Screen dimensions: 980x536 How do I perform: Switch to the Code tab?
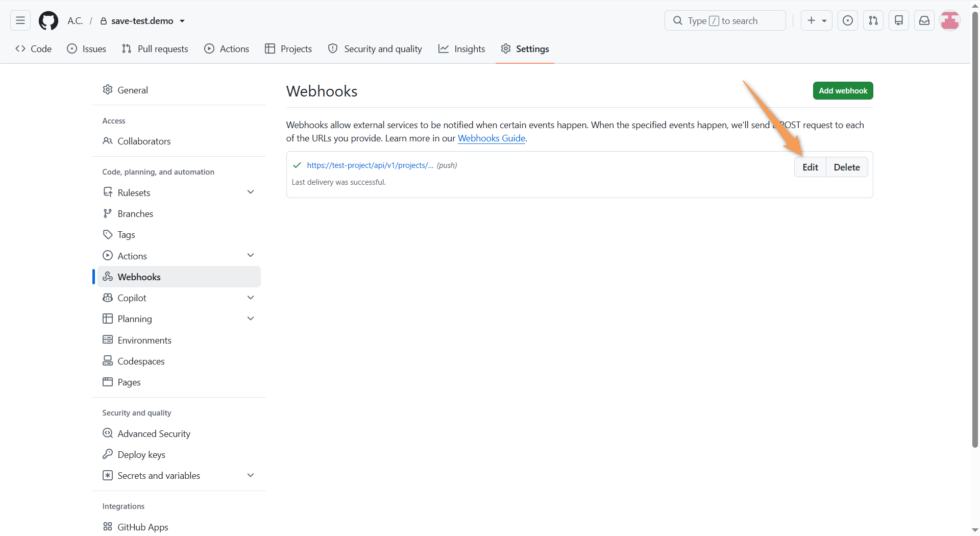[34, 48]
